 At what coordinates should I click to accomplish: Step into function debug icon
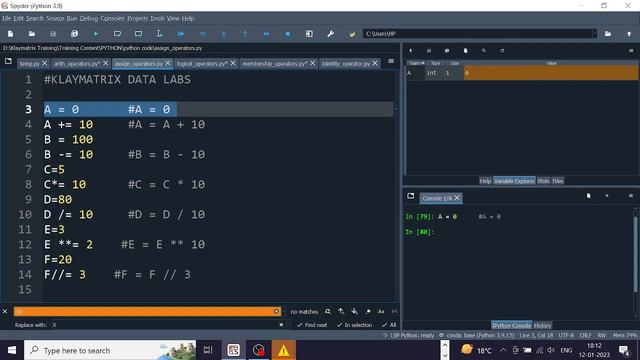point(224,34)
